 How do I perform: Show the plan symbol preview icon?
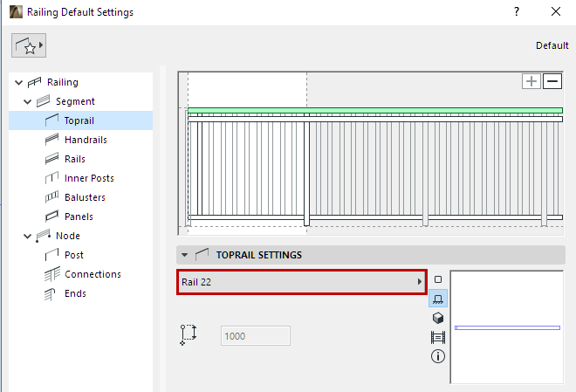(x=438, y=279)
